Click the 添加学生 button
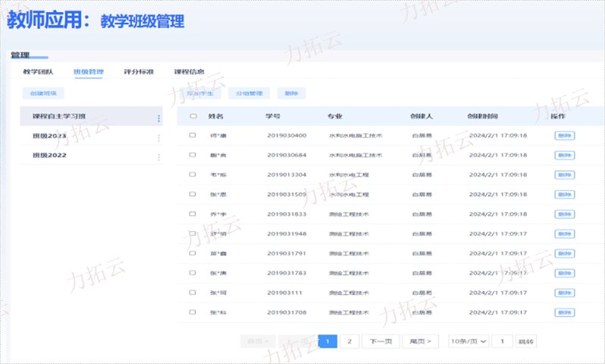 pyautogui.click(x=200, y=93)
